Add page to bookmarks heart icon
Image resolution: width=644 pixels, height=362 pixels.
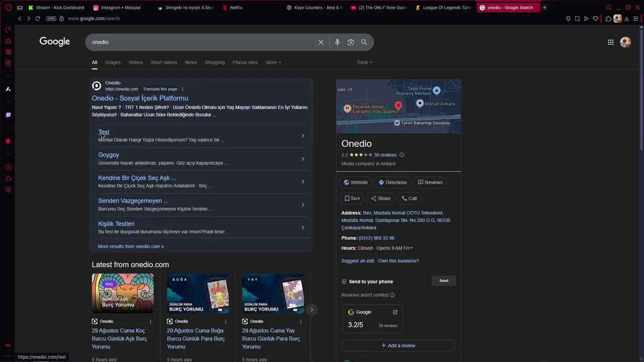point(596,19)
